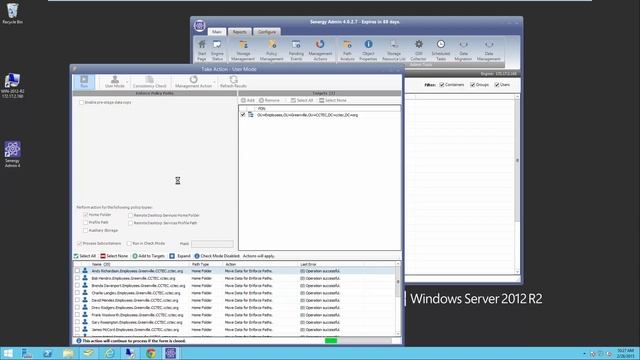Open Storage Management in the ribbon
This screenshot has width=640, height=360.
coord(243,51)
